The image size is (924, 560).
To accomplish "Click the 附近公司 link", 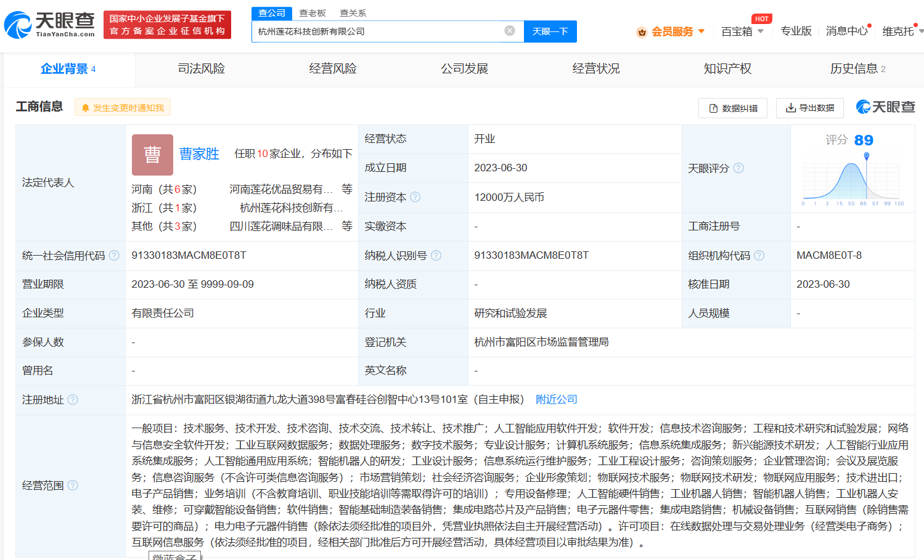I will 557,400.
